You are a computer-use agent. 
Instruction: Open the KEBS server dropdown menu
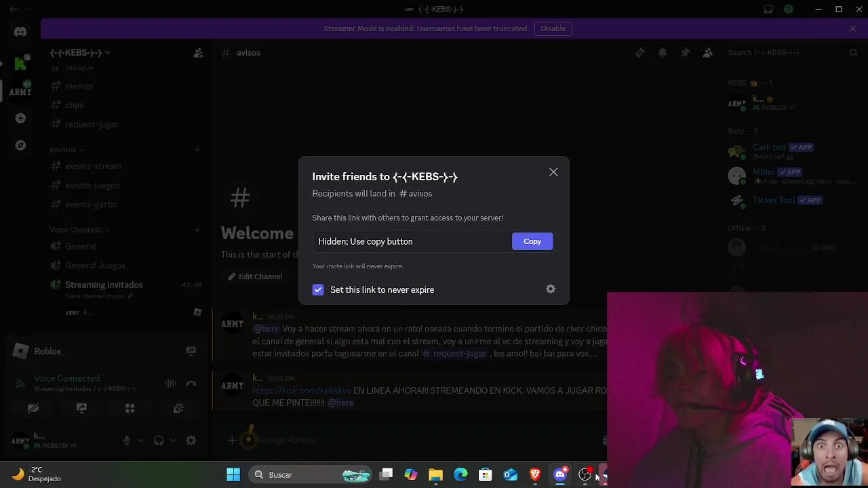pos(79,52)
